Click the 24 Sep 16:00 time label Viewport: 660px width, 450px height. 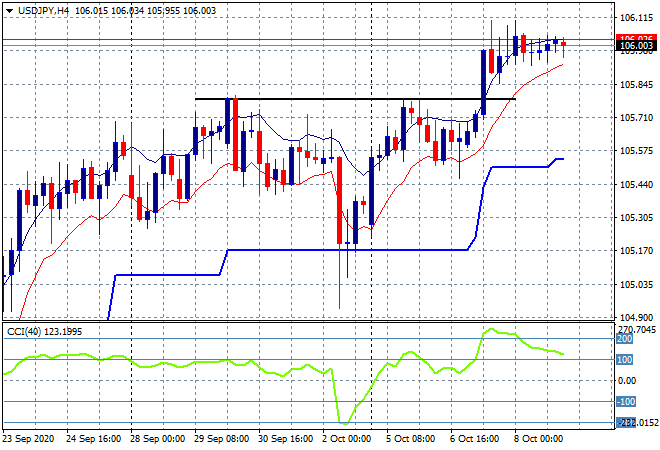pyautogui.click(x=93, y=439)
